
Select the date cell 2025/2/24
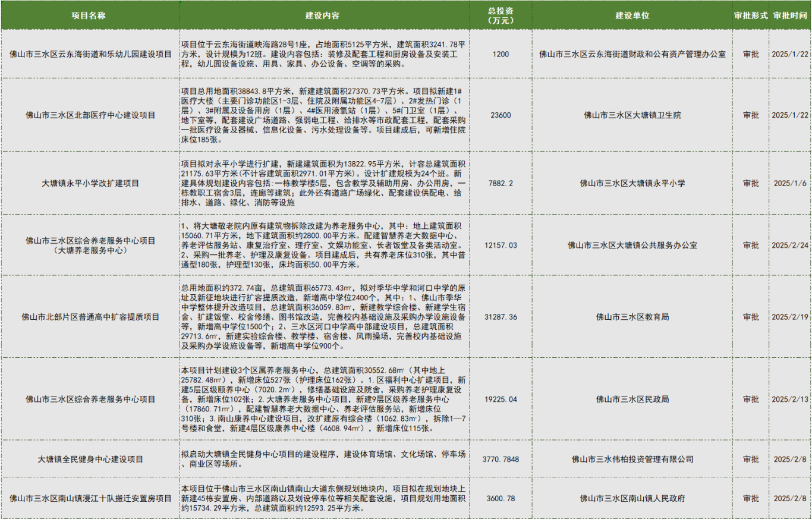click(790, 245)
